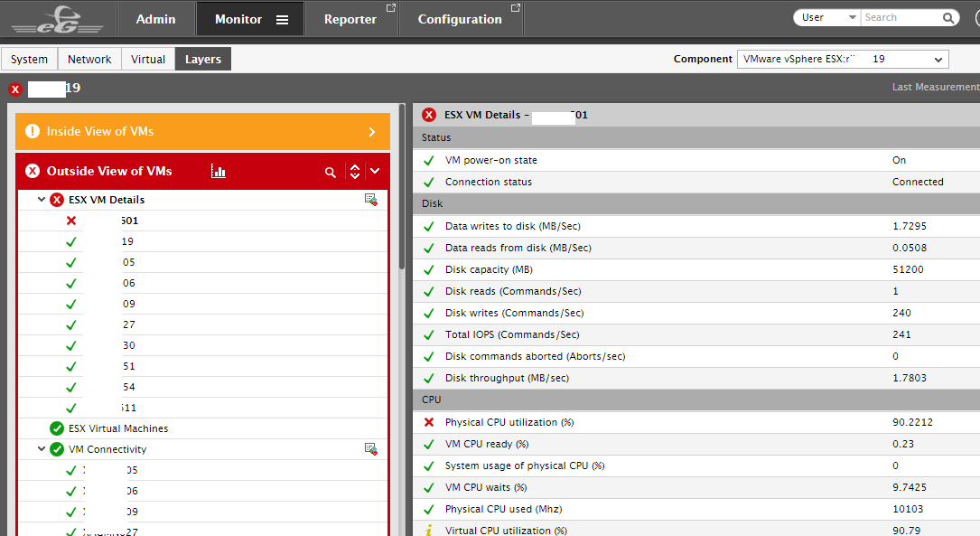Click critical icon on Outside View of VMs
Viewport: 980px width, 536px height.
(33, 171)
